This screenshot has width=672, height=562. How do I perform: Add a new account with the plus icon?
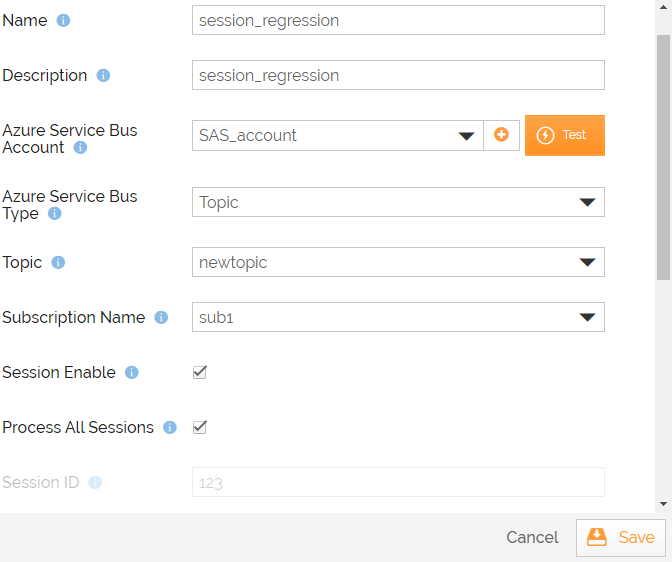tap(501, 135)
